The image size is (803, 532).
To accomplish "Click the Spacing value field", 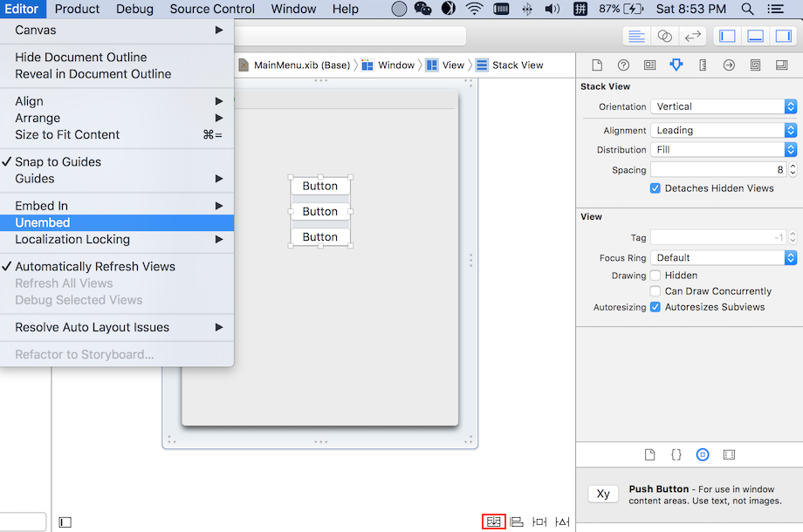I will pos(717,170).
